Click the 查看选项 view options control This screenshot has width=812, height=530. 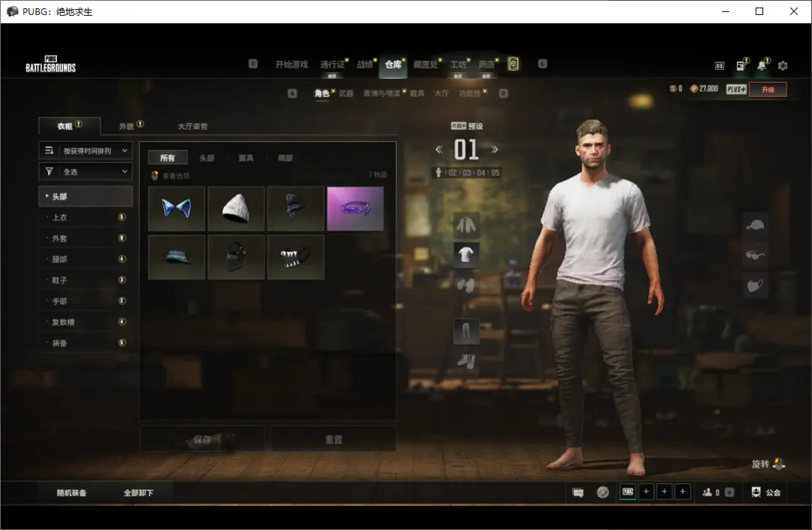171,176
